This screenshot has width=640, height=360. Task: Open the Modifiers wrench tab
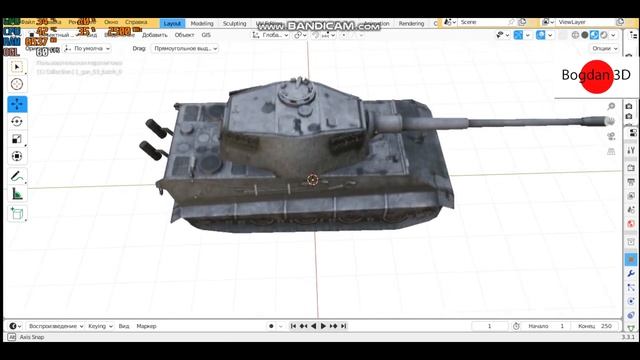(631, 273)
